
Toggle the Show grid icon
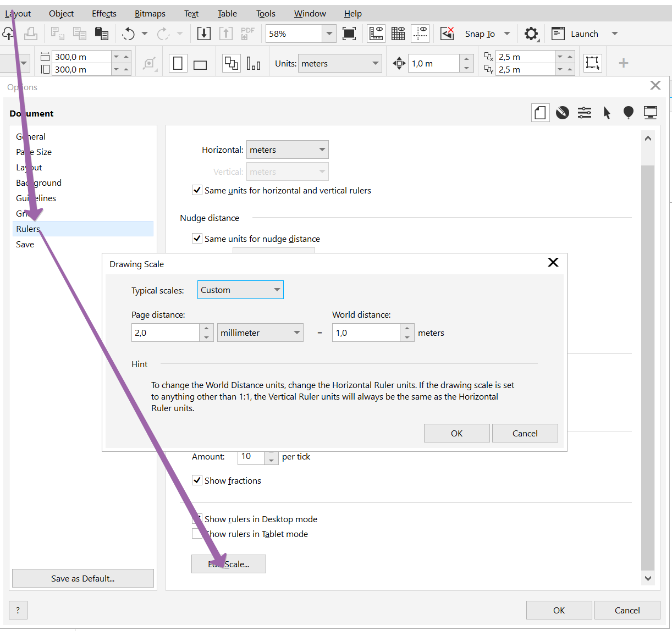click(x=398, y=34)
